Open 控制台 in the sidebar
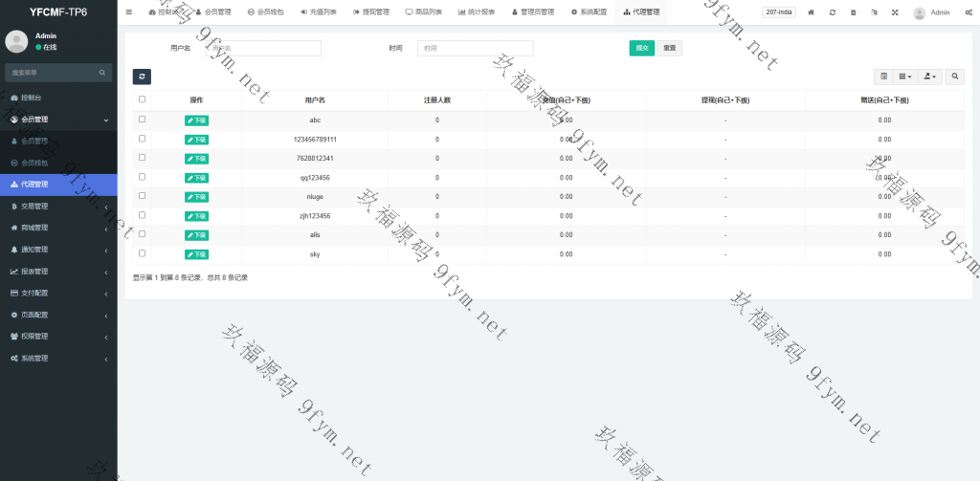Screen dimensions: 980x481 coord(58,98)
